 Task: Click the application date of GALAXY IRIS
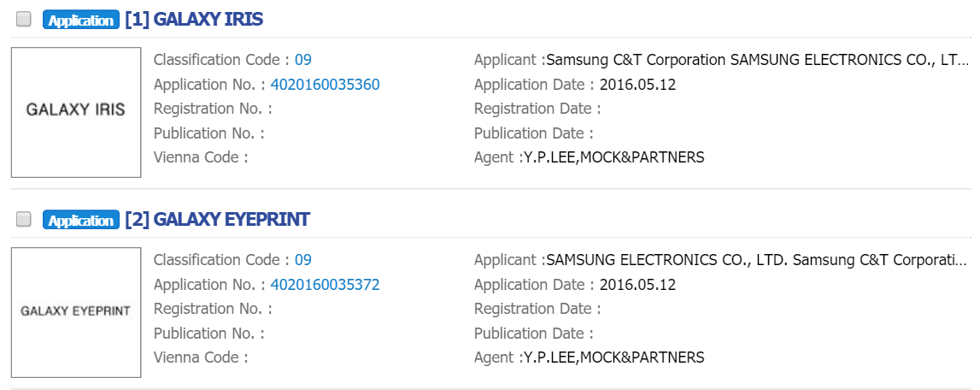(x=637, y=85)
